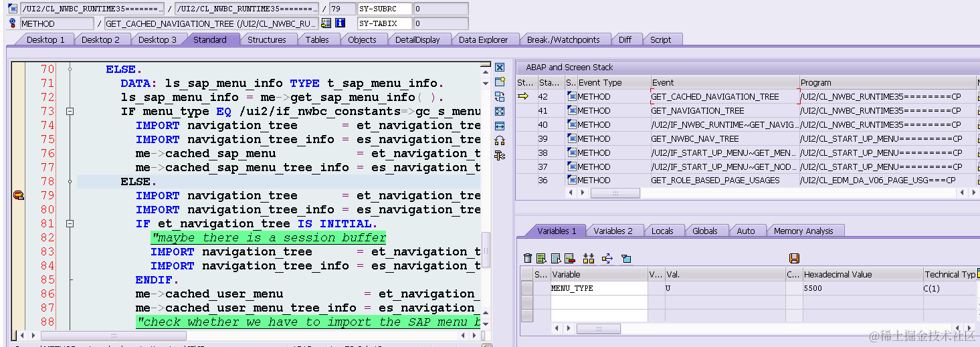Open the Diff tab
This screenshot has width=980, height=347.
point(625,39)
